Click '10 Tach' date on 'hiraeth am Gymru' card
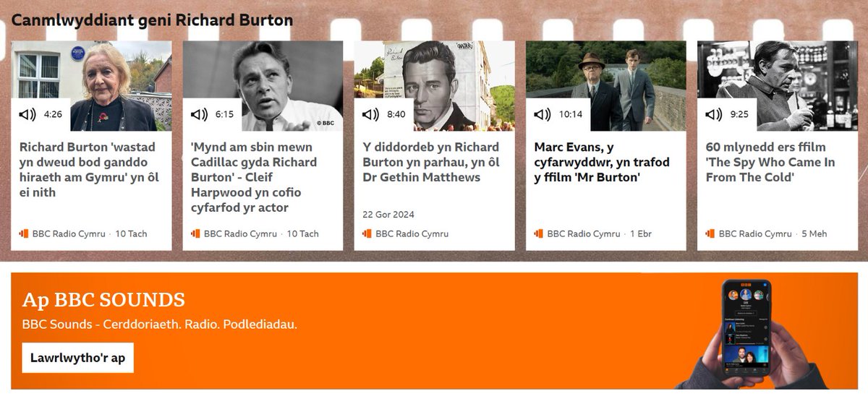Viewport: 868px width, 399px height. coord(132,233)
